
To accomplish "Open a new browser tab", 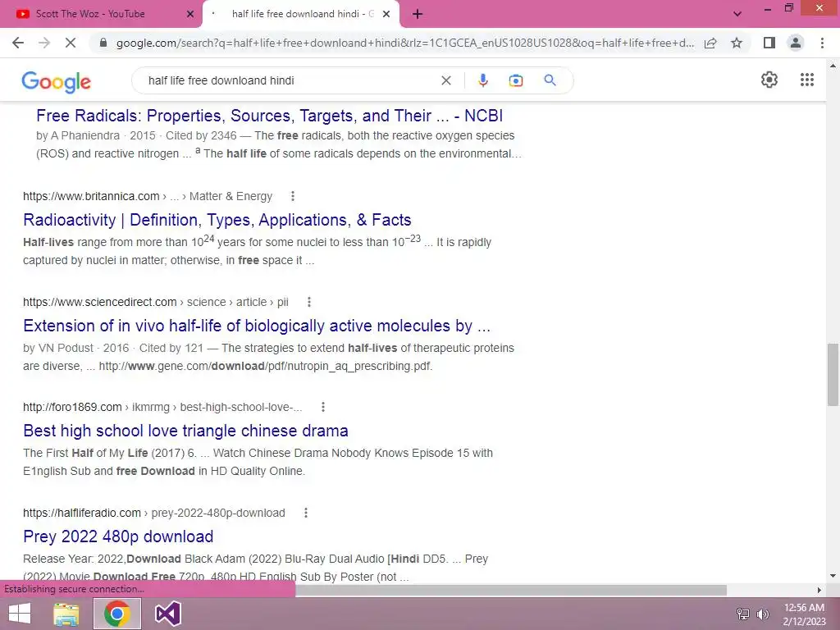I will point(418,14).
